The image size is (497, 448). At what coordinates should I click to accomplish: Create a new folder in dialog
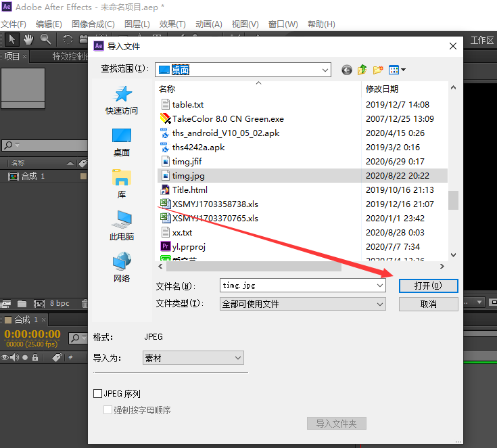click(x=378, y=70)
